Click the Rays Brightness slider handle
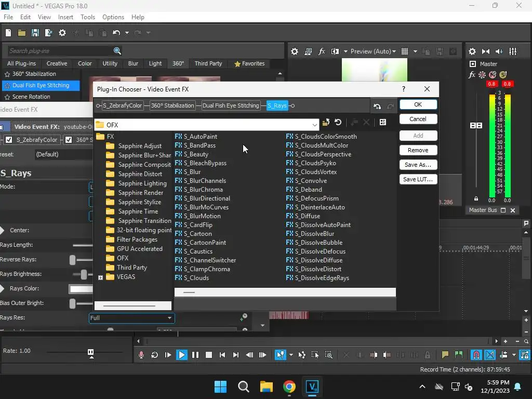The image size is (532, 399). tap(84, 274)
